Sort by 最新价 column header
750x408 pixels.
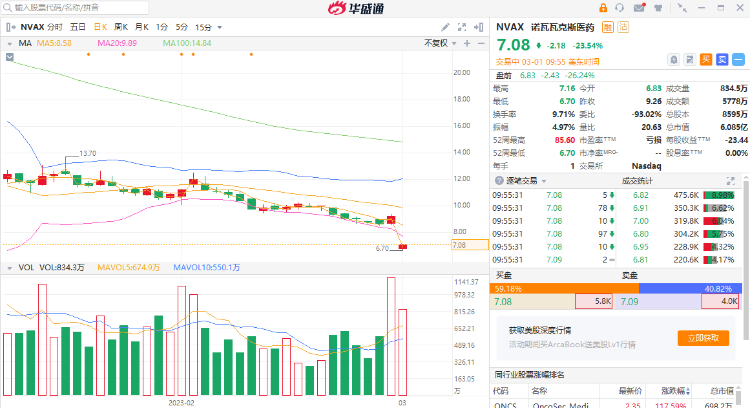point(630,391)
